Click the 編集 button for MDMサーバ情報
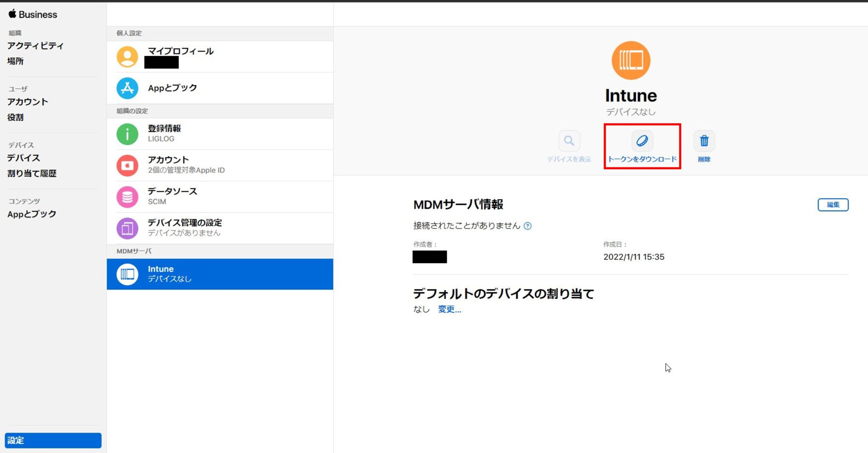The width and height of the screenshot is (868, 453). point(833,205)
